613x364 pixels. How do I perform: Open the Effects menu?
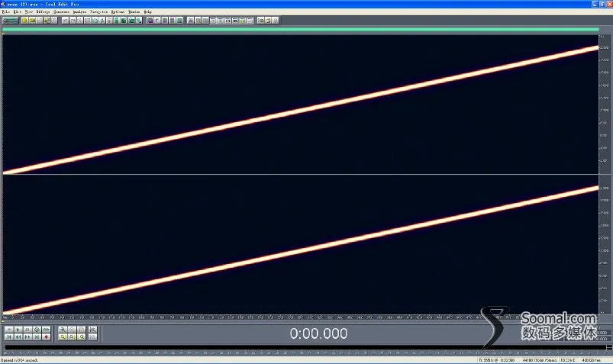(x=43, y=11)
